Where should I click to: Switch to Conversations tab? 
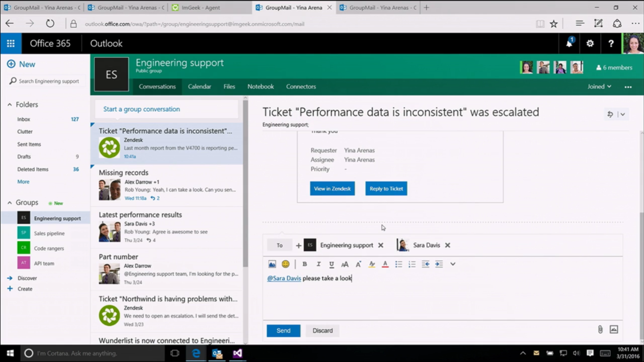157,86
